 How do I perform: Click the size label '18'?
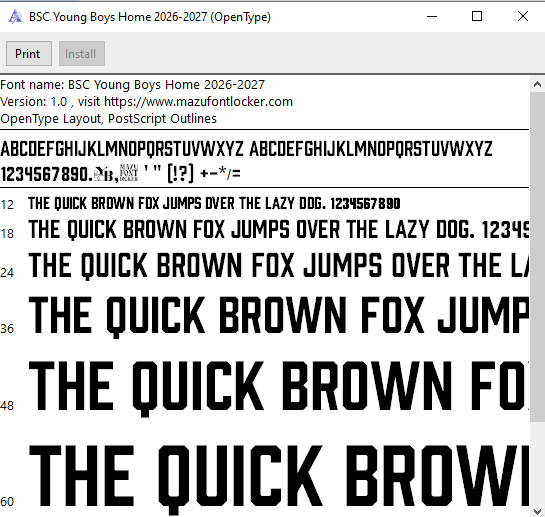7,234
